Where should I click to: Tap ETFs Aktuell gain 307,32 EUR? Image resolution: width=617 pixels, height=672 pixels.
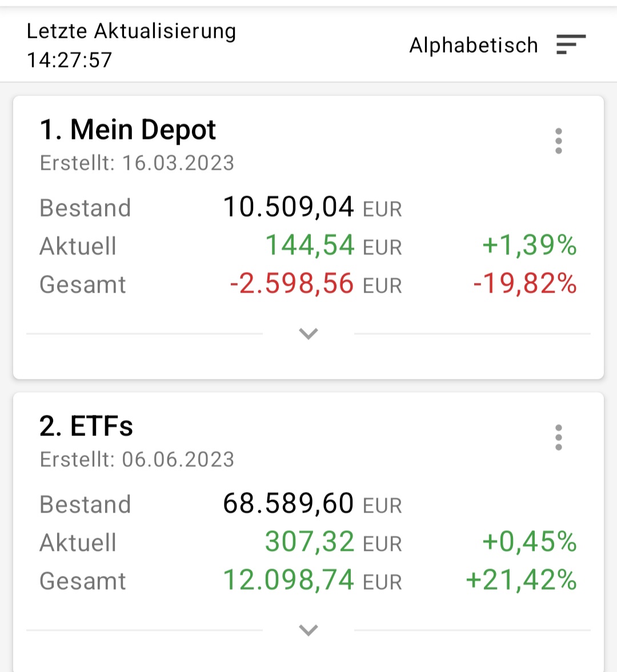pyautogui.click(x=333, y=542)
